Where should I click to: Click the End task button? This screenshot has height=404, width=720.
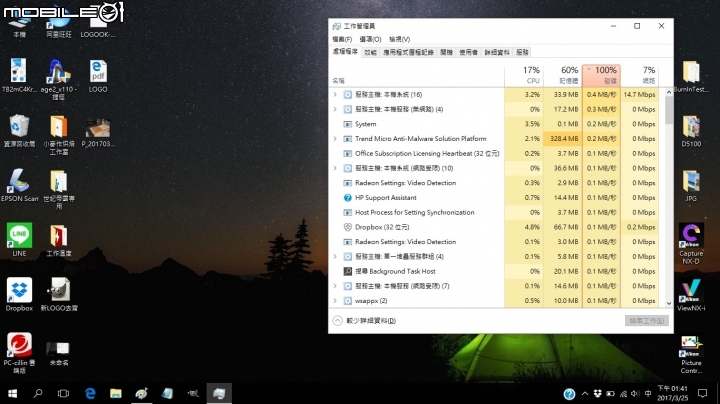(x=647, y=320)
